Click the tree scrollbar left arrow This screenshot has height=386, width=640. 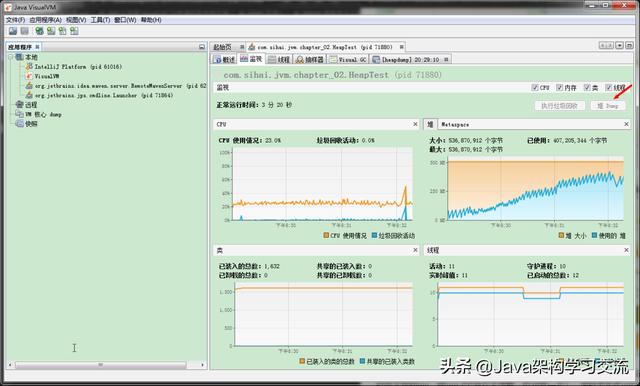coord(10,365)
